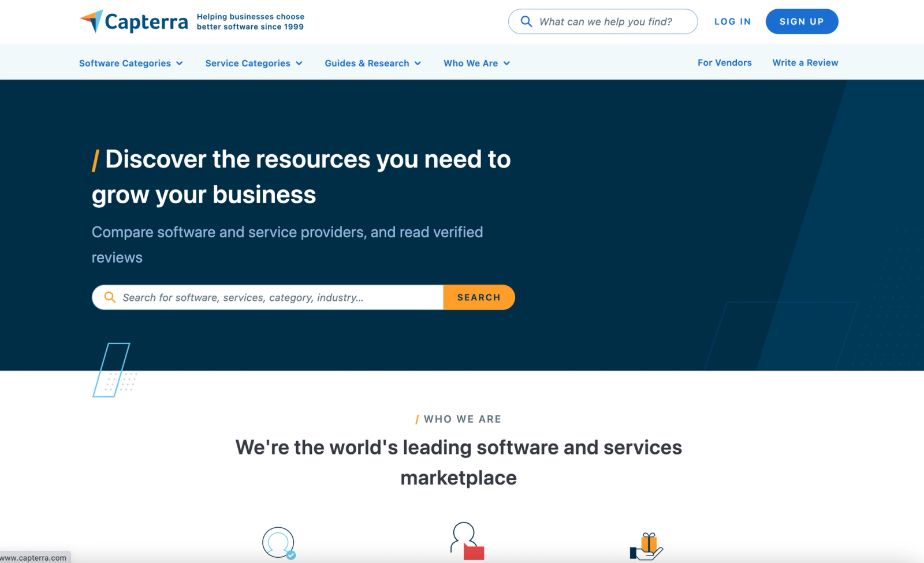Expand the Service Categories chevron
Screen dimensions: 924x563
click(x=299, y=64)
